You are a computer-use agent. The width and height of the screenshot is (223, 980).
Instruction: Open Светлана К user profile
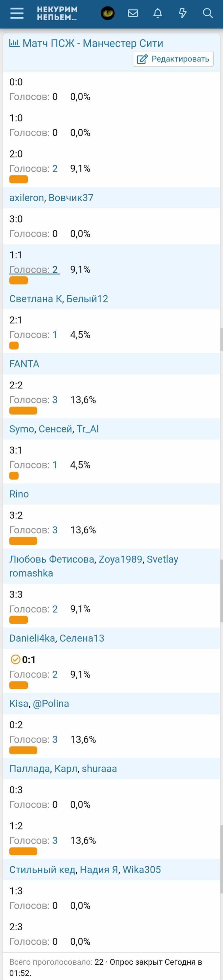coord(35,299)
